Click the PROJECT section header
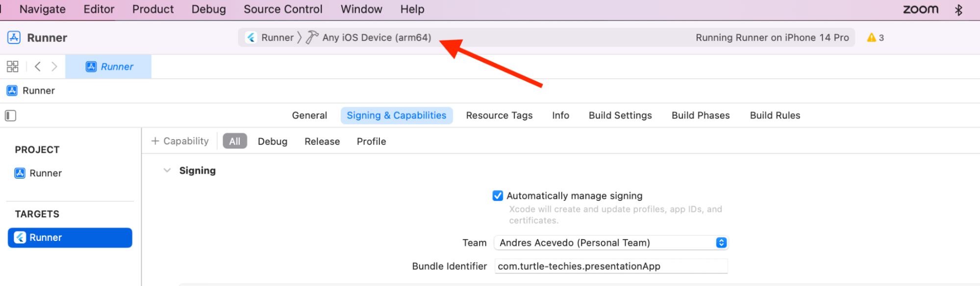 pos(37,150)
